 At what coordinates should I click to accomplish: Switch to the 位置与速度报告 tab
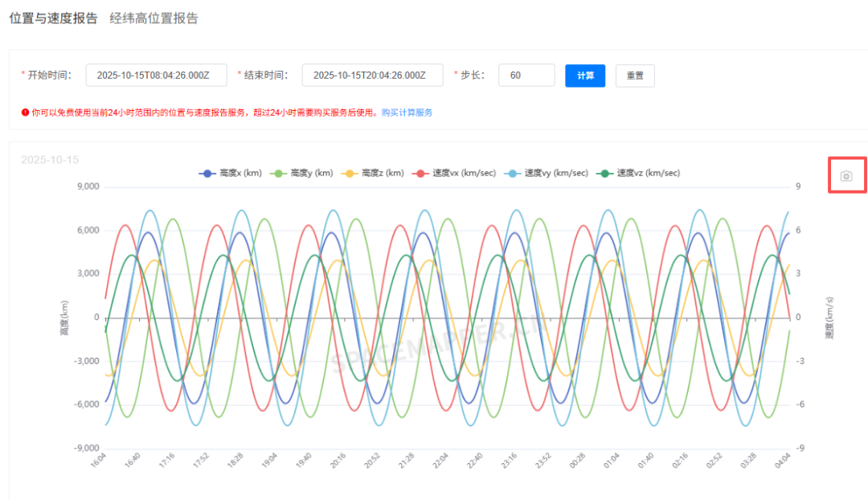(x=53, y=18)
